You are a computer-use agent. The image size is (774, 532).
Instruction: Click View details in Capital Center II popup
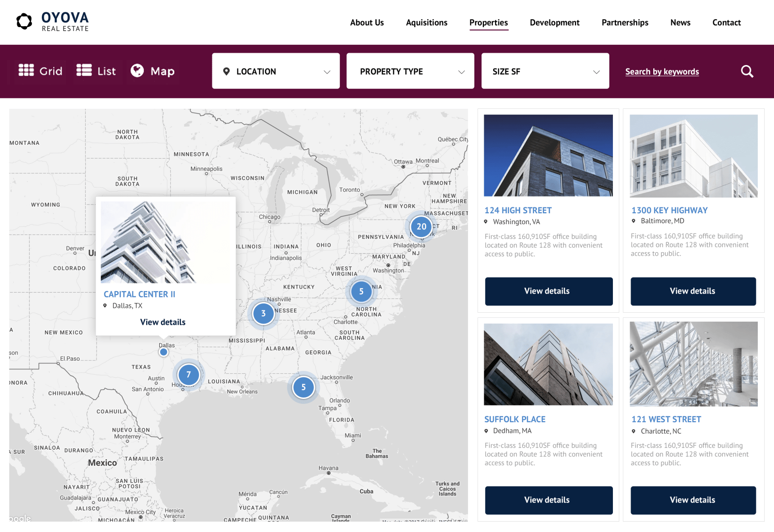click(163, 322)
